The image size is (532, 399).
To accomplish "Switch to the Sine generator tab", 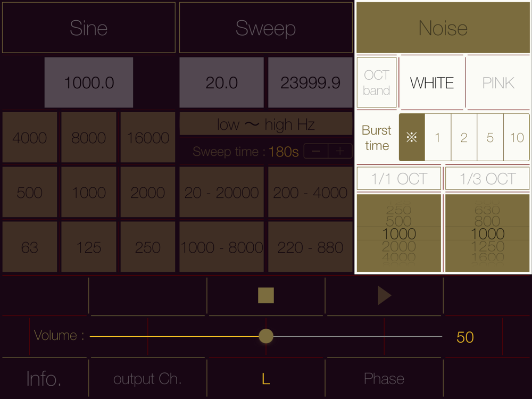I will tap(88, 28).
